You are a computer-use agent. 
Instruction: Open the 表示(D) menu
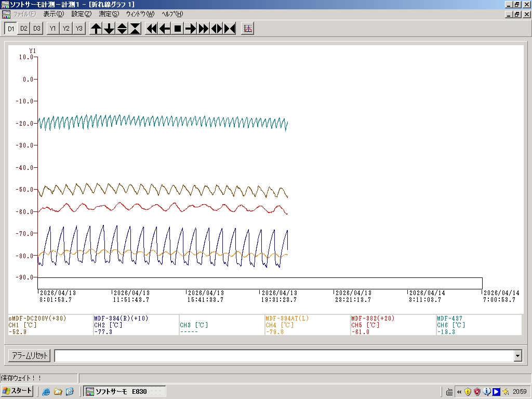pos(54,14)
